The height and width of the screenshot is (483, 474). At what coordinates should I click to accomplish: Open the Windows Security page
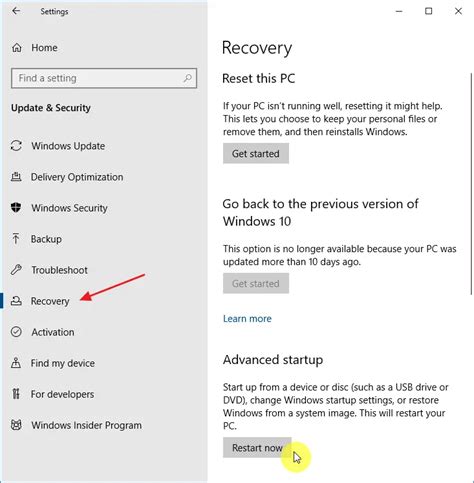coord(69,208)
